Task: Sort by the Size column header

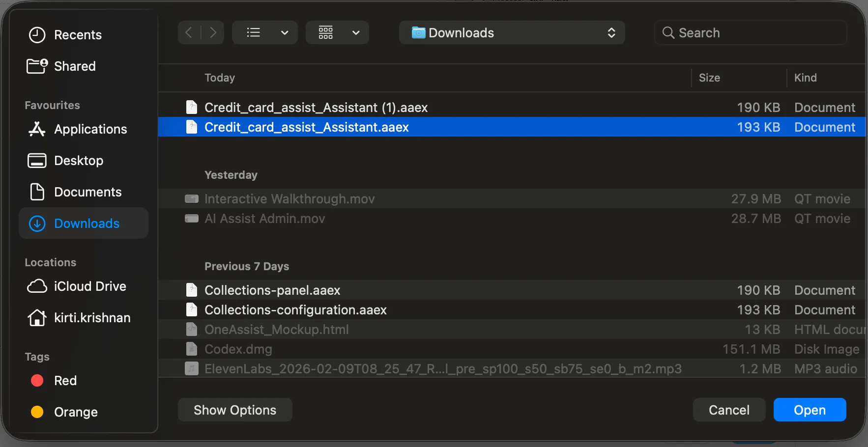Action: pos(709,78)
